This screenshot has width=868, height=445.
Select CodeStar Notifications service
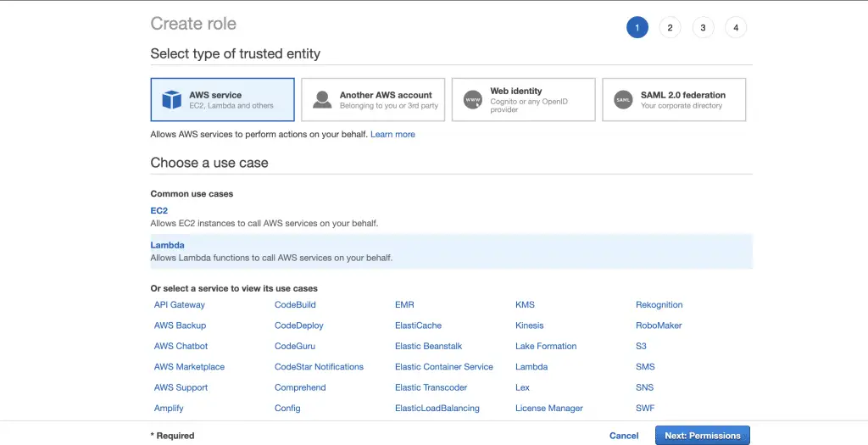[x=319, y=367]
